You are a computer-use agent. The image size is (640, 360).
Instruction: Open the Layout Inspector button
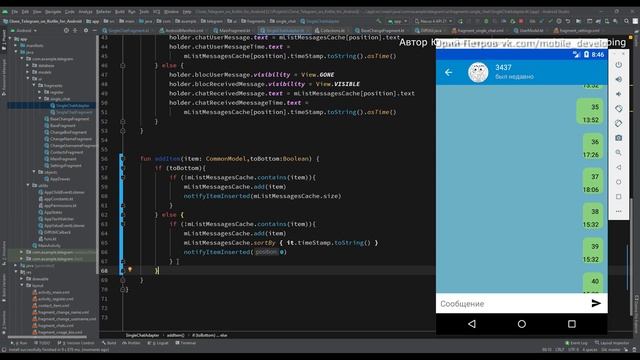612,343
